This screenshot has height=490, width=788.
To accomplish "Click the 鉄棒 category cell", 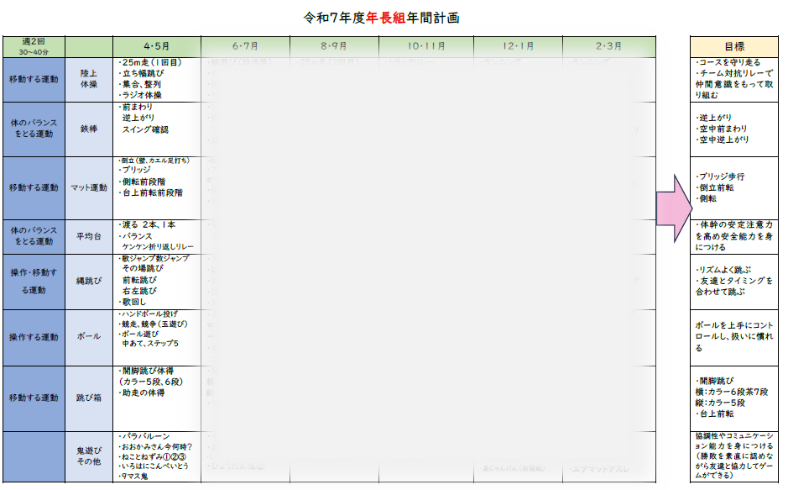I will click(89, 128).
